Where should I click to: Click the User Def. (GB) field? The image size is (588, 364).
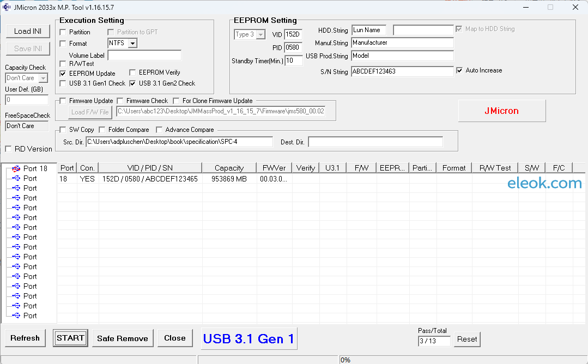[x=27, y=100]
